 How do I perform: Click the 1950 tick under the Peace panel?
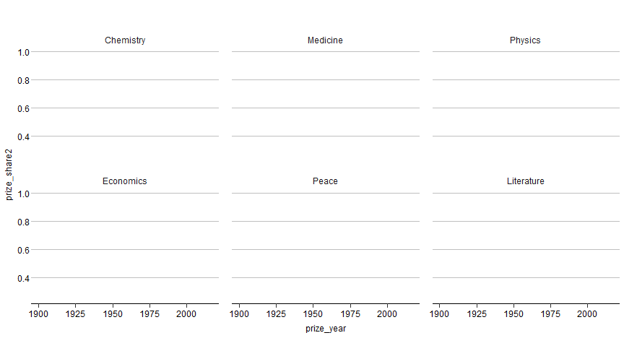313,315
